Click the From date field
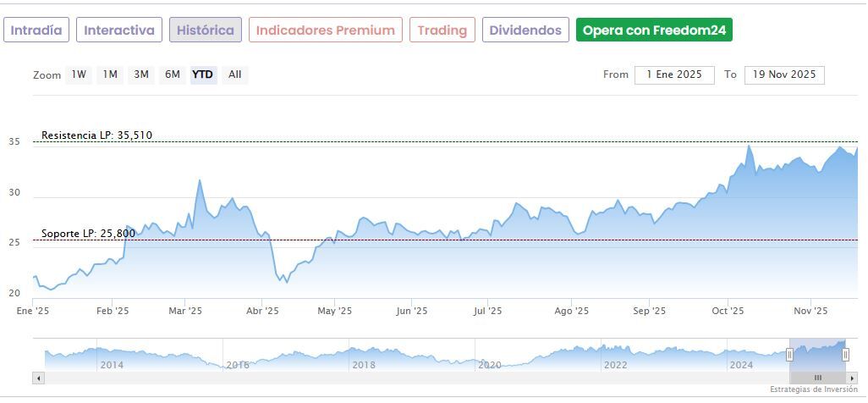Image resolution: width=868 pixels, height=403 pixels. [x=674, y=75]
